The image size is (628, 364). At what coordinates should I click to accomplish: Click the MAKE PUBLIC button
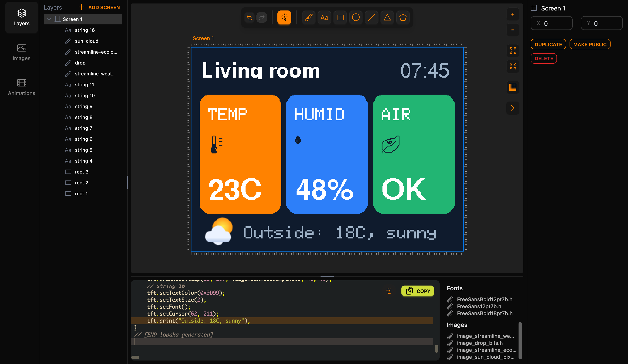590,44
